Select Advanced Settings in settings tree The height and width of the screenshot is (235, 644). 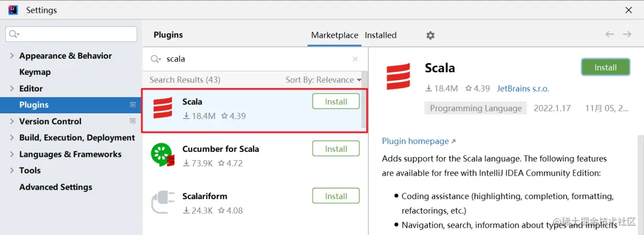click(56, 187)
